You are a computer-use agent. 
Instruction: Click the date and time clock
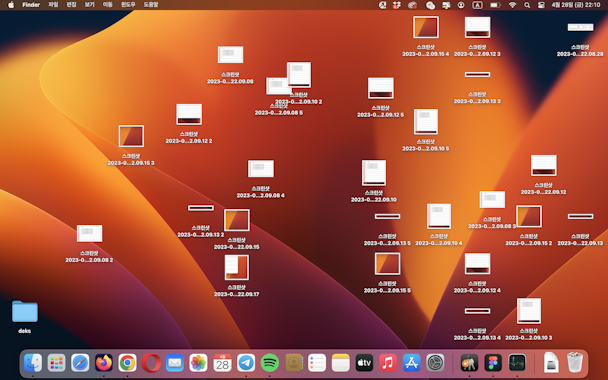coord(576,5)
